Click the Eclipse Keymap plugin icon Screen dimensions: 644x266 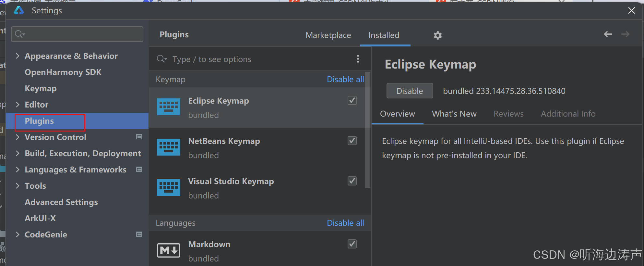point(169,107)
